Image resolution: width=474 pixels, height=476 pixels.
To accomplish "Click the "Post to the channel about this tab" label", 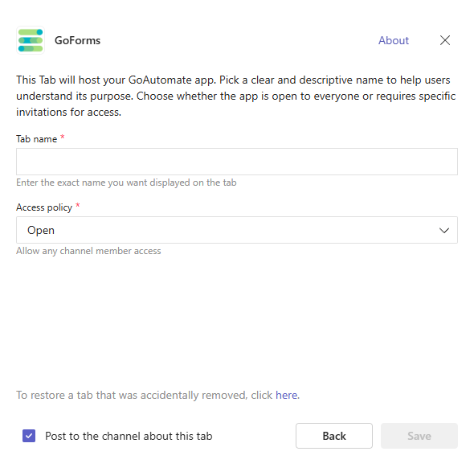I will [129, 436].
